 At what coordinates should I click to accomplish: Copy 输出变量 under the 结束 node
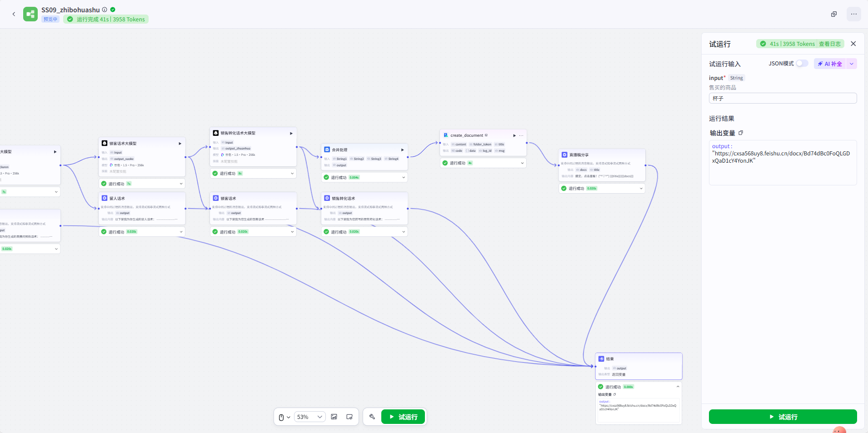click(x=615, y=394)
